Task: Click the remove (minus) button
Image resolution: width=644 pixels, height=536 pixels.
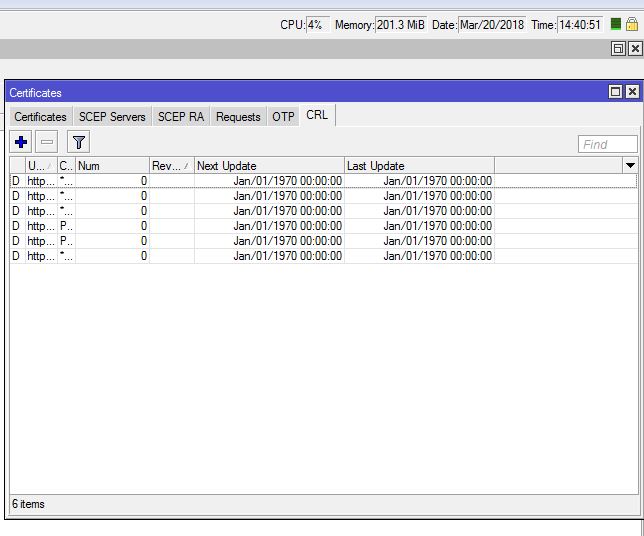Action: tap(46, 142)
